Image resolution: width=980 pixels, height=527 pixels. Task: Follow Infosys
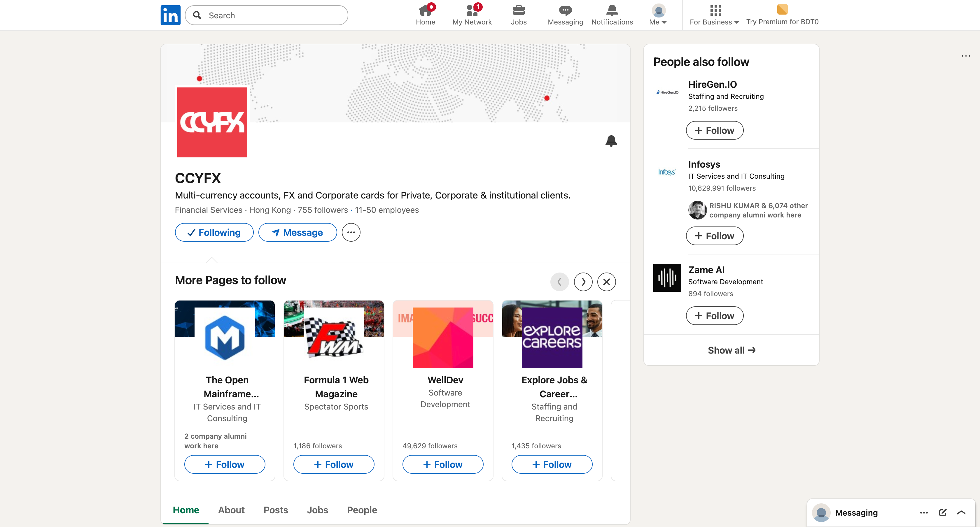coord(715,236)
